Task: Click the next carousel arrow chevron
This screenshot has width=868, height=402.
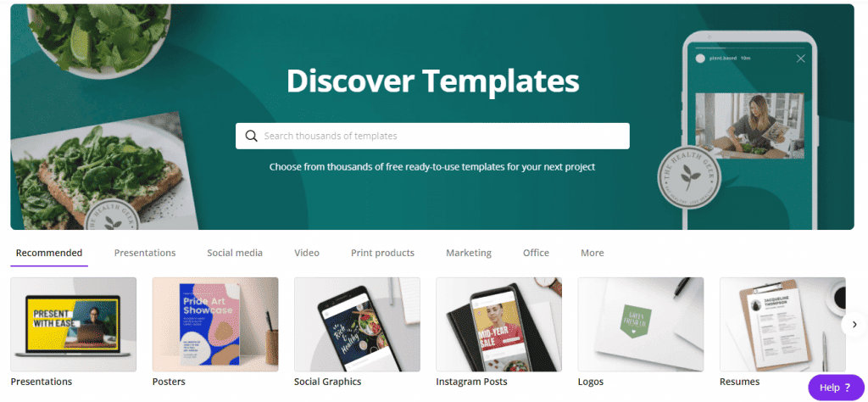Action: pos(854,325)
